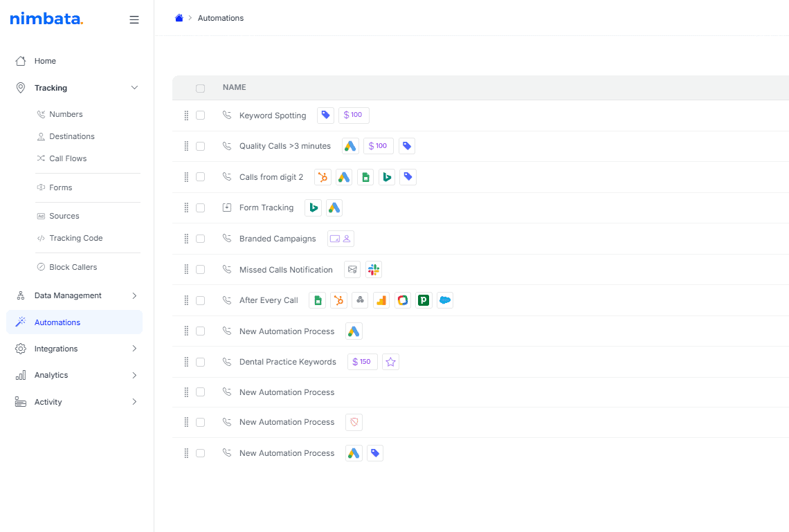Tick the checkbox for Dental Practice Keywords
The height and width of the screenshot is (532, 789).
pyautogui.click(x=201, y=361)
